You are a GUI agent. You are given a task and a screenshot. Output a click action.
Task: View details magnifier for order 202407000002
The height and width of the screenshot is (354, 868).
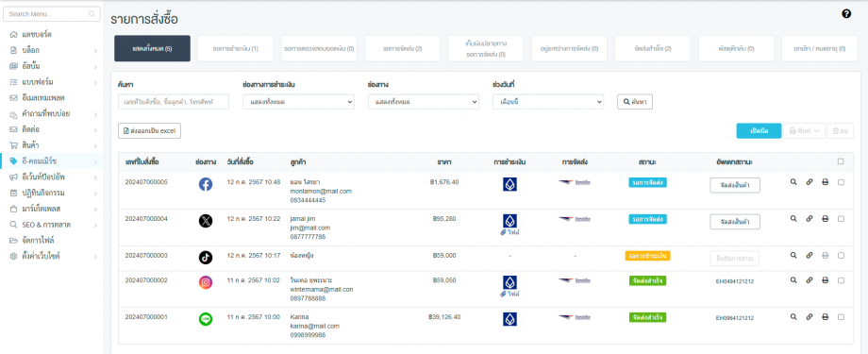[x=793, y=280]
